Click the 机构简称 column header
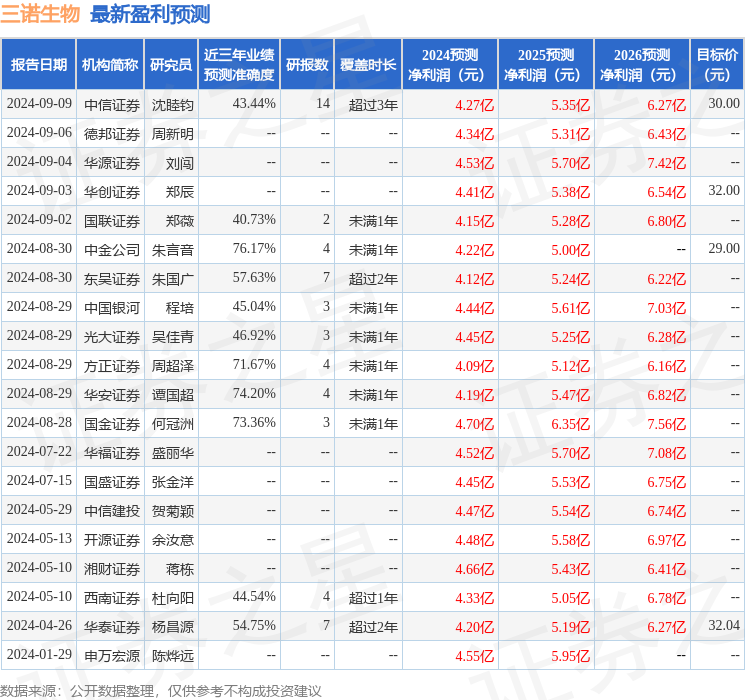745x700 pixels. coord(110,65)
